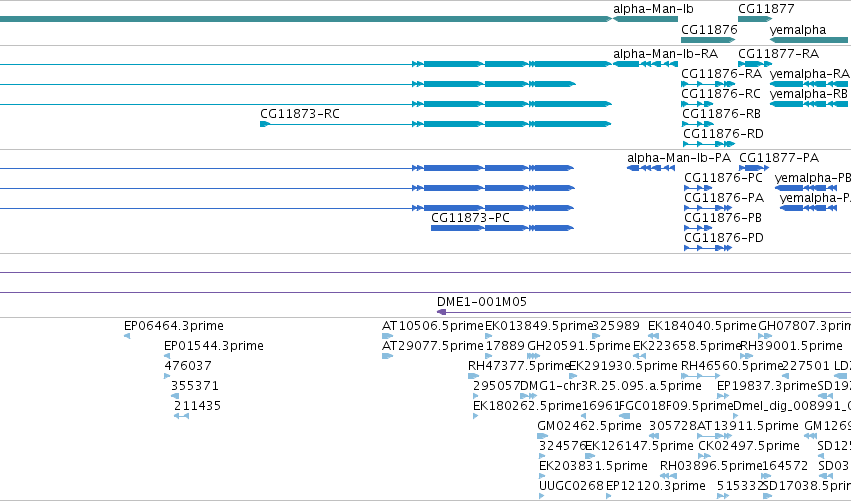Click feature label 476037
The width and height of the screenshot is (851, 501).
(188, 366)
